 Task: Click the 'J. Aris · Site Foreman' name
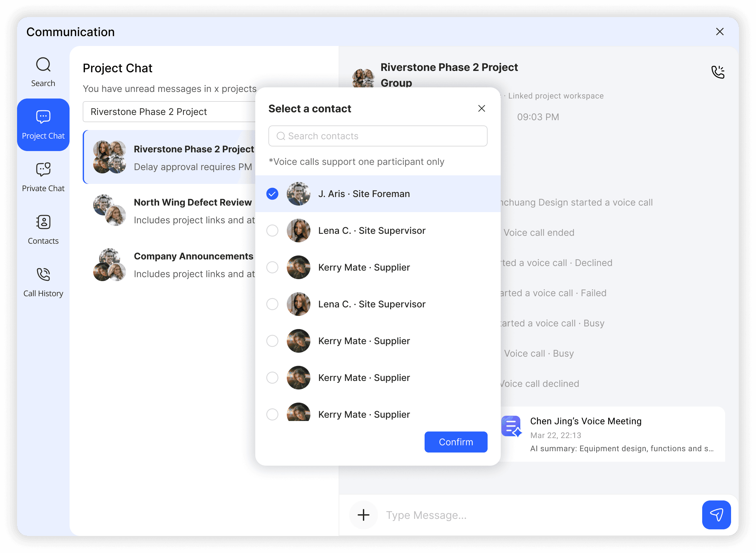[x=364, y=194]
